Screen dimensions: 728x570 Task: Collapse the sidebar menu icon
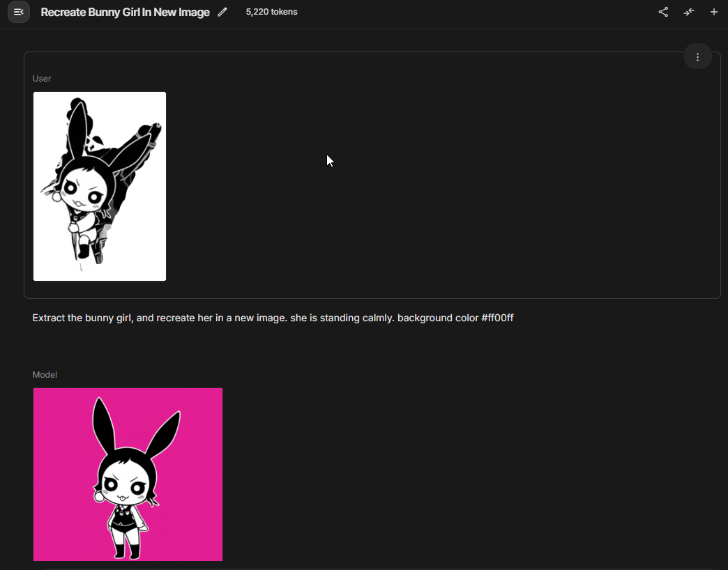pyautogui.click(x=19, y=12)
